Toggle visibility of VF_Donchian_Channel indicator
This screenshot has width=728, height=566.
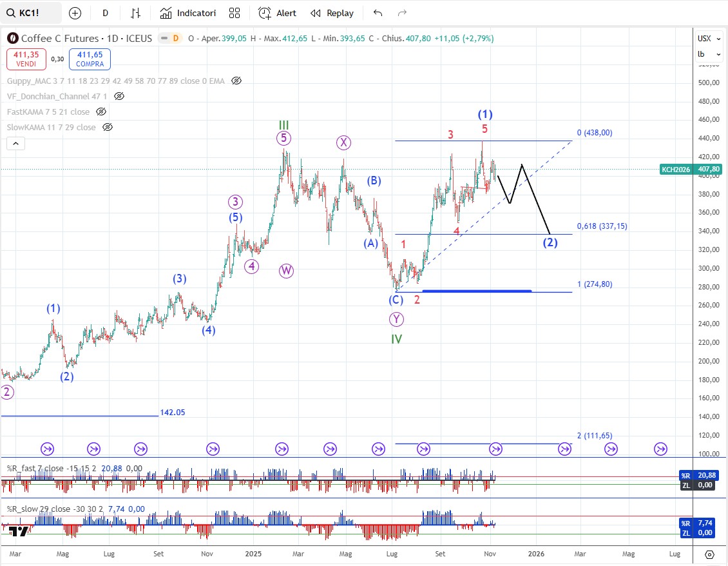[x=119, y=96]
